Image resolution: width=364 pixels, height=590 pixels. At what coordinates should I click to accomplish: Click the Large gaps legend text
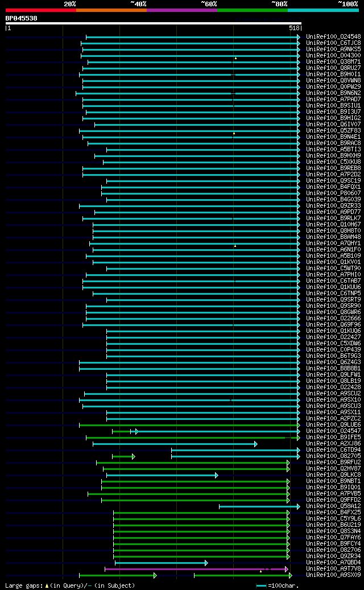tap(25, 586)
